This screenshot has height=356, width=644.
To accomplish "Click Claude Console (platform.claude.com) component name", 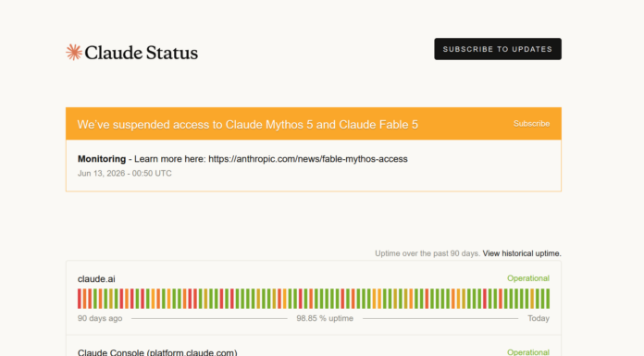I will (157, 352).
